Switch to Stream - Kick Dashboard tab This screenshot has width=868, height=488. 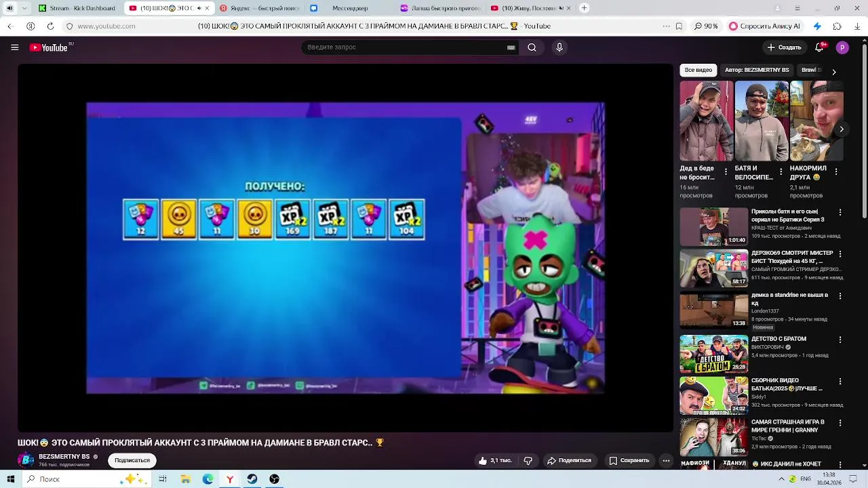[x=78, y=8]
